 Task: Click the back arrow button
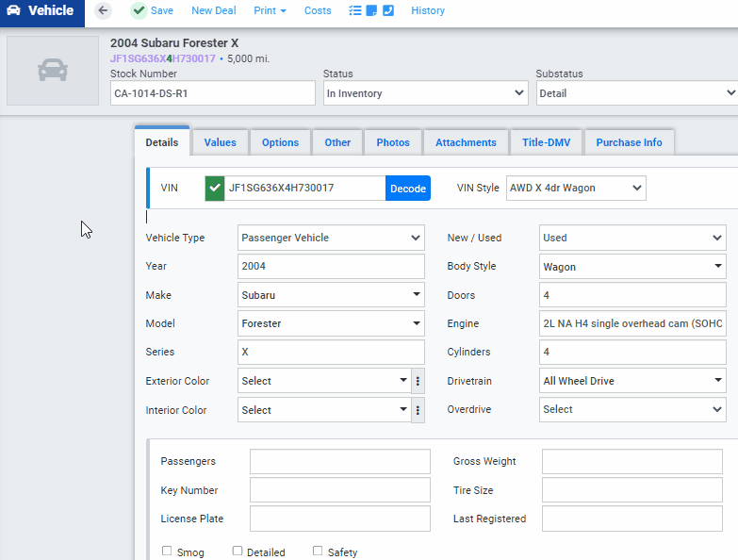pos(103,10)
